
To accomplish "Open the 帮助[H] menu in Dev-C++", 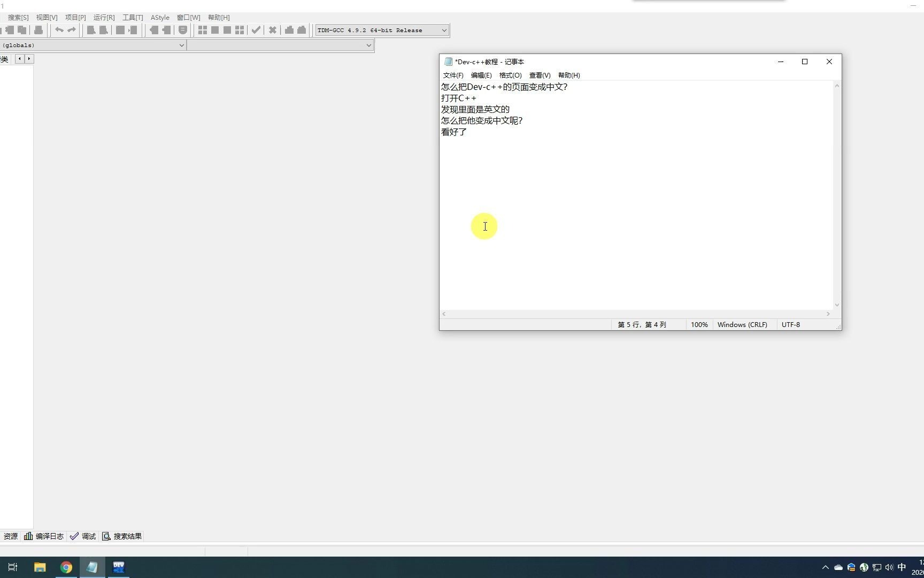I will tap(219, 18).
